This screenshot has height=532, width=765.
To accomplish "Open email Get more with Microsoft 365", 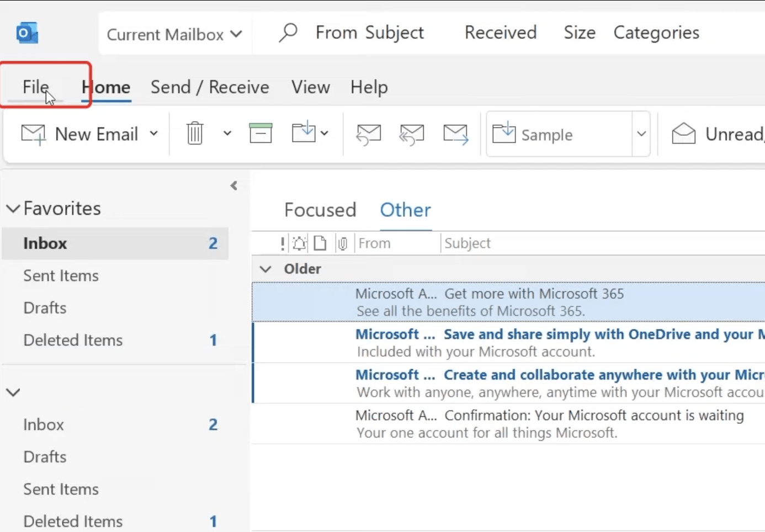I will click(x=508, y=302).
